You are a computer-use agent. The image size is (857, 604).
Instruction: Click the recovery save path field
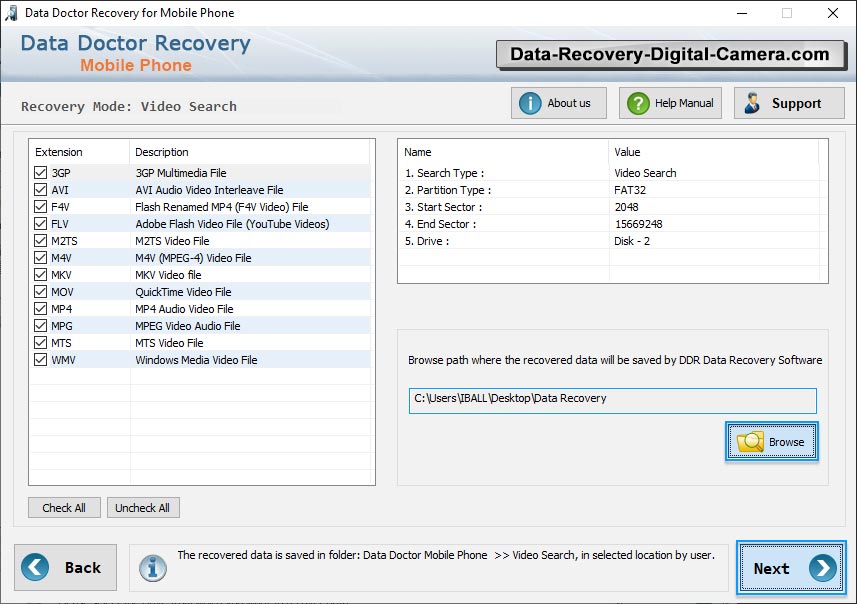(x=612, y=401)
